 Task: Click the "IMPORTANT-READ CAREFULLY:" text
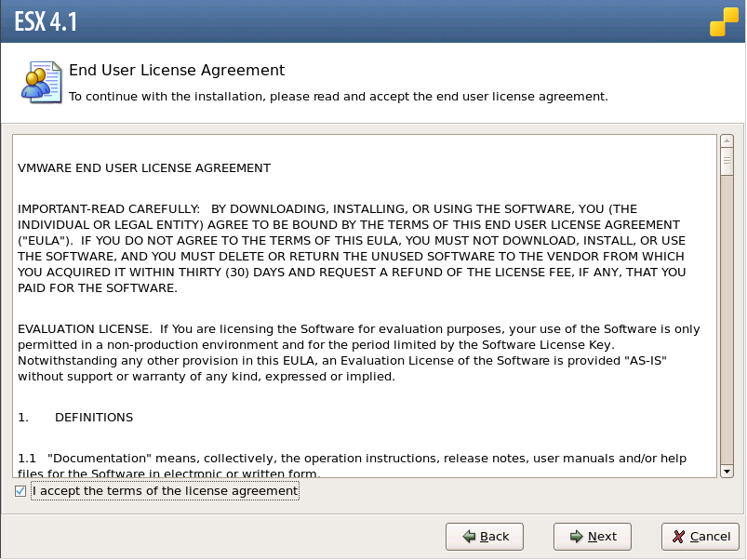tap(109, 209)
